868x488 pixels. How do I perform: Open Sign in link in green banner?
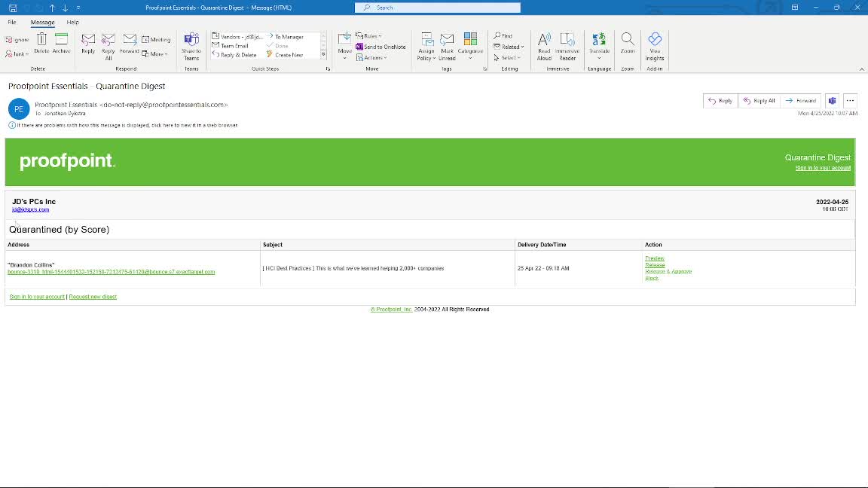823,168
